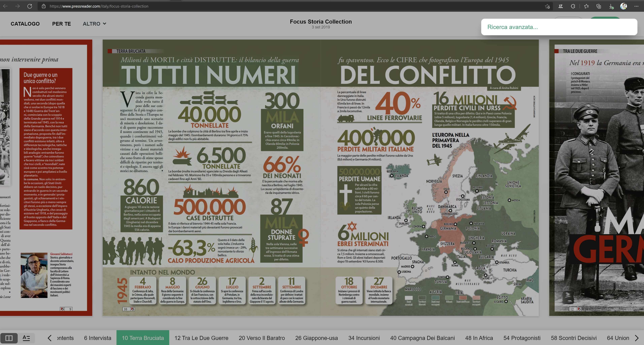Open the LanguageTool extension icon
The height and width of the screenshot is (345, 644).
point(560,6)
